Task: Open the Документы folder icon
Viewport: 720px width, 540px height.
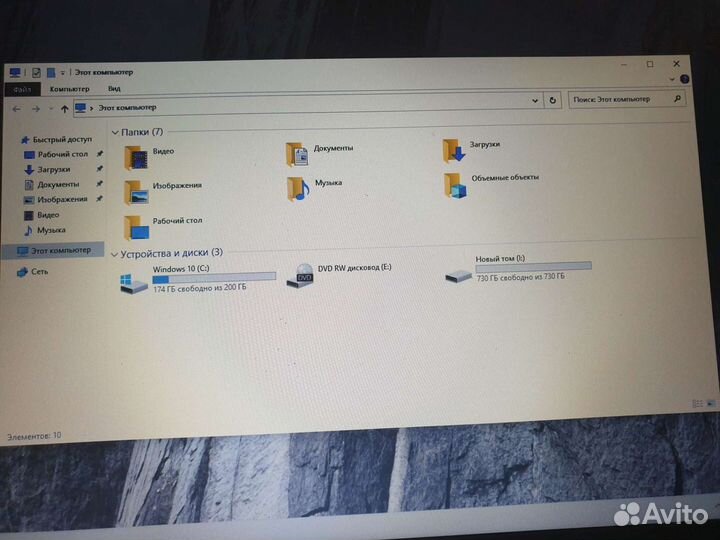Action: point(298,153)
